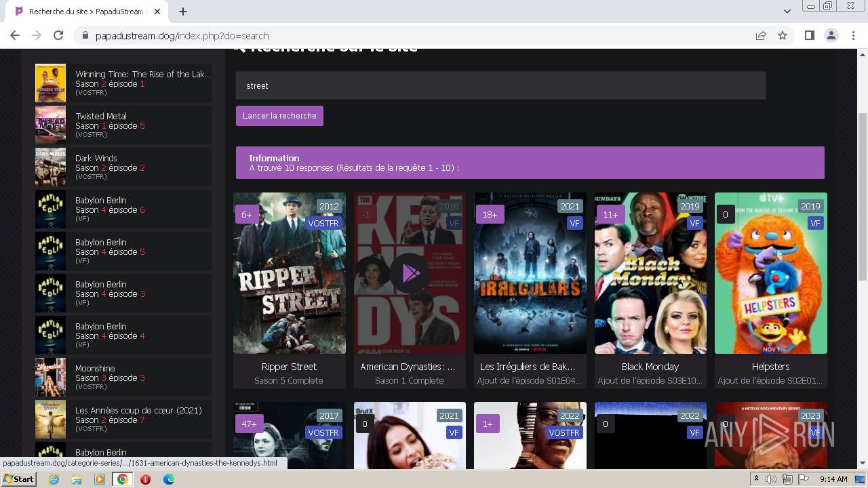Click the address bar URL field
The width and height of the screenshot is (868, 488).
pyautogui.click(x=420, y=35)
